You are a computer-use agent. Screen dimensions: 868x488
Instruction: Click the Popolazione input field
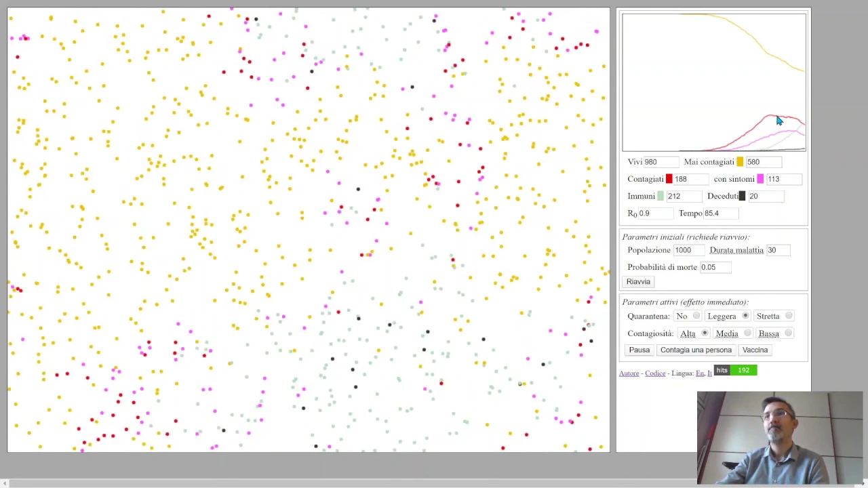click(688, 250)
